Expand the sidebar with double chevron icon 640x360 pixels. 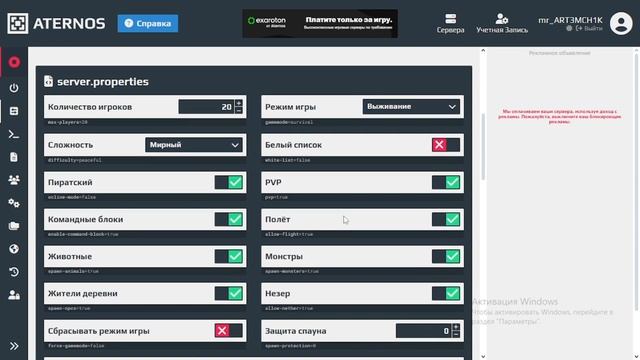pyautogui.click(x=14, y=346)
